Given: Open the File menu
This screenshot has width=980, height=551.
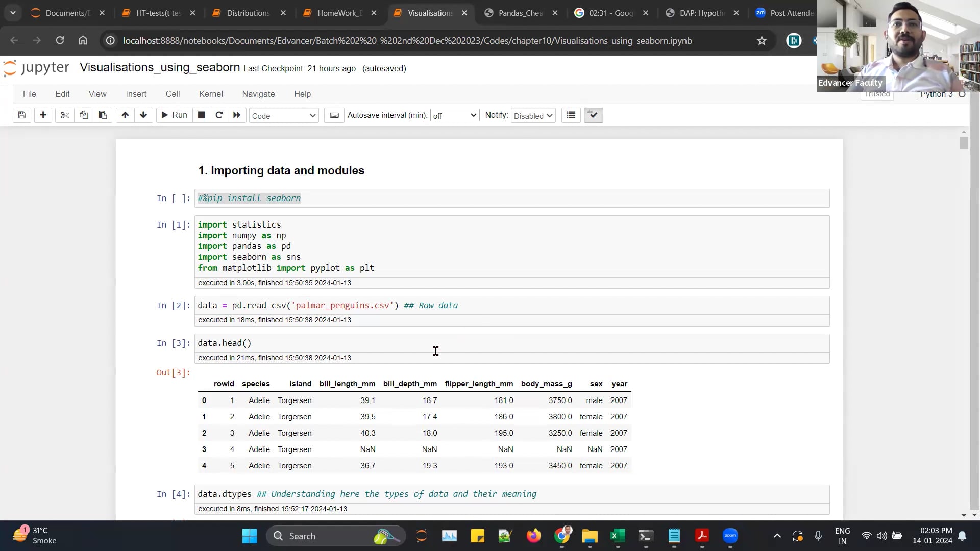Looking at the screenshot, I should (x=30, y=94).
